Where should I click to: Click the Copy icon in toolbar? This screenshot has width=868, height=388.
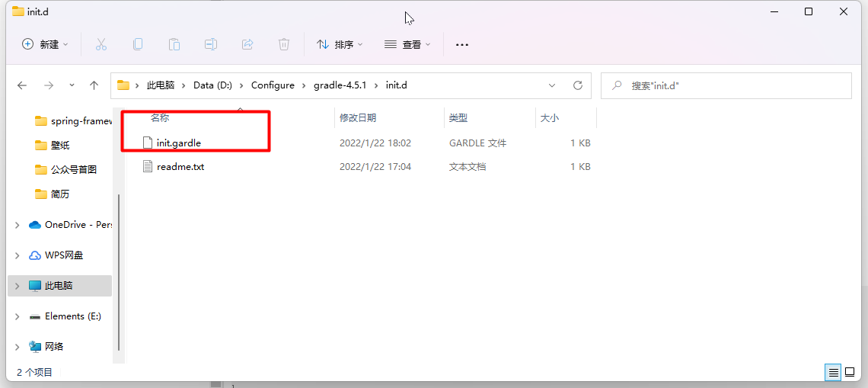click(138, 44)
